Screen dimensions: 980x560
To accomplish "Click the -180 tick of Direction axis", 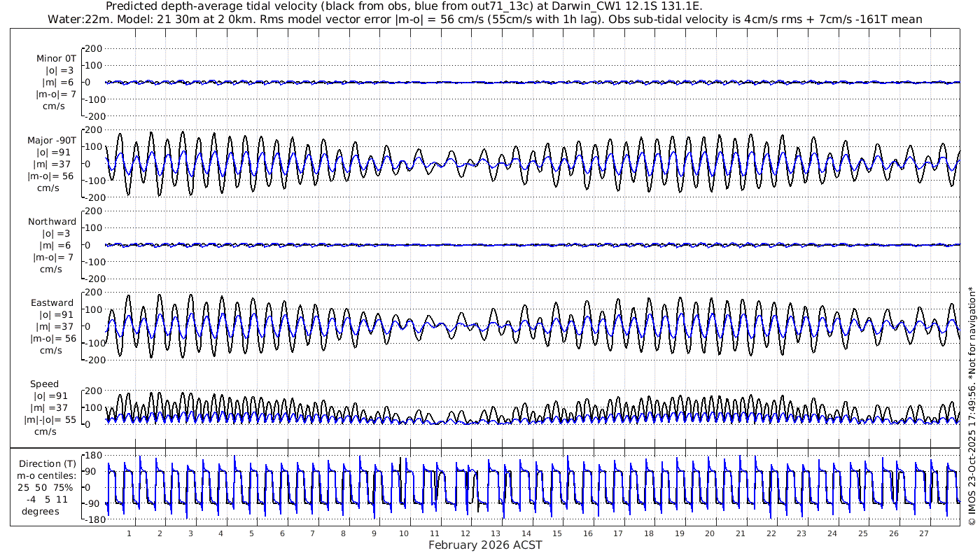I will 92,520.
